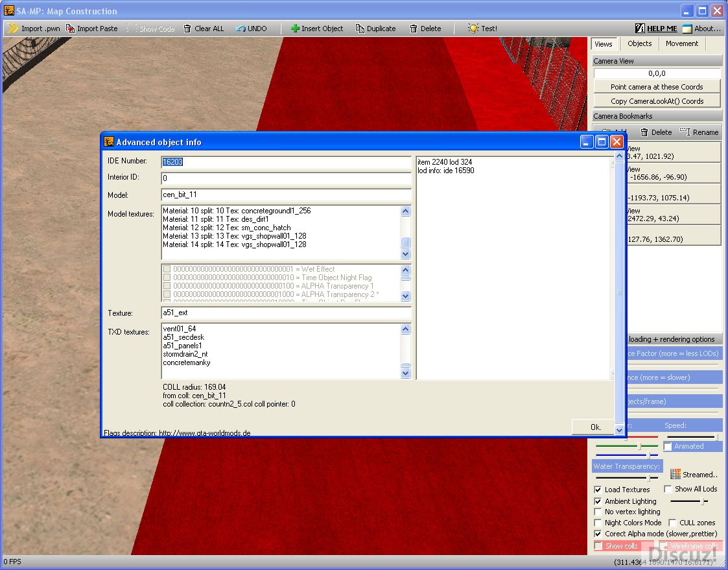
Task: Adjust the Speed slider handle
Action: pyautogui.click(x=716, y=436)
